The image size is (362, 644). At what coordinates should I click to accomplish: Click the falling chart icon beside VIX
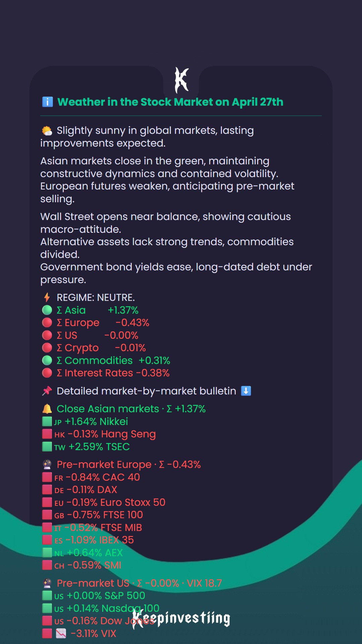coord(61,634)
